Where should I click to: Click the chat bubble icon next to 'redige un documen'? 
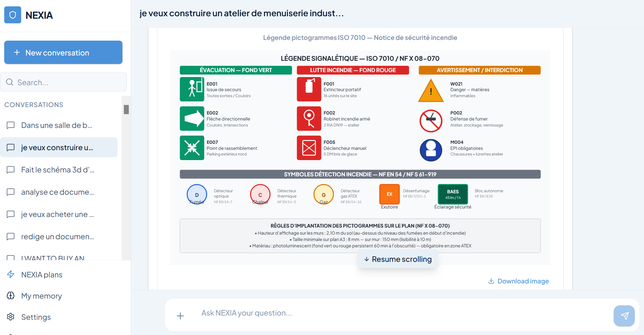(x=11, y=236)
